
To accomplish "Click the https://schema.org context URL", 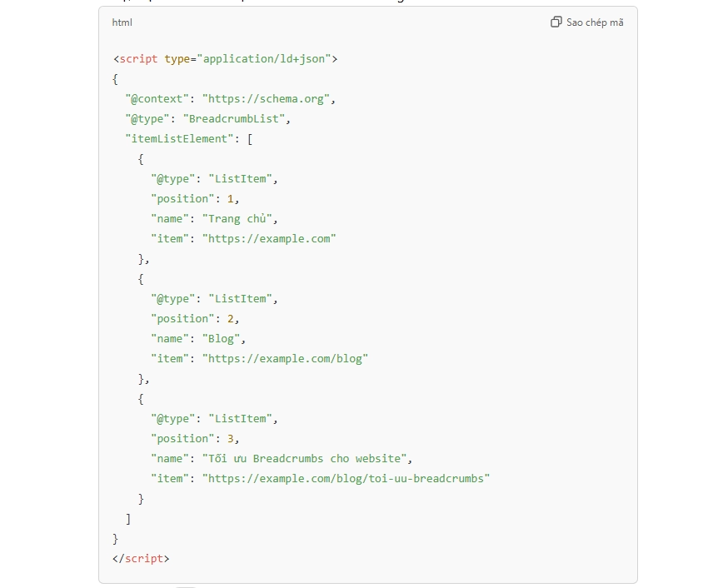I will tap(267, 99).
